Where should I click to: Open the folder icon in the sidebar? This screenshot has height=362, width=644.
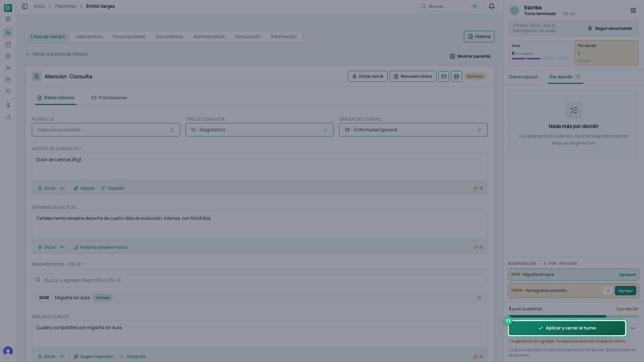point(8,79)
